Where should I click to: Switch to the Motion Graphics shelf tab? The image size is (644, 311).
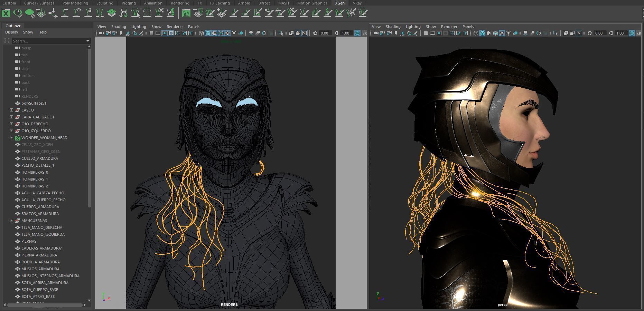click(x=312, y=3)
